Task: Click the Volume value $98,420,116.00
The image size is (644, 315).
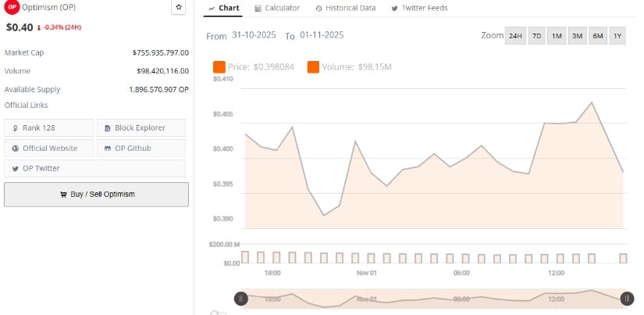Action: point(162,71)
